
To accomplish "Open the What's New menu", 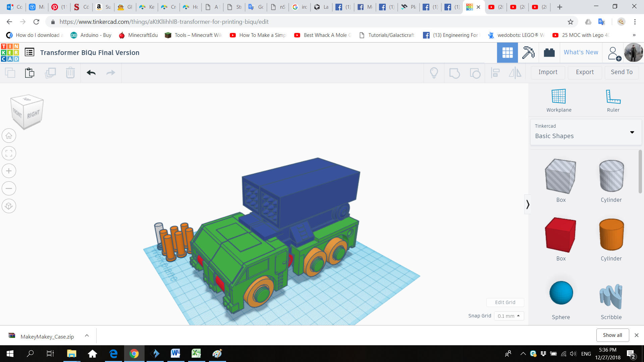I will coord(581,52).
